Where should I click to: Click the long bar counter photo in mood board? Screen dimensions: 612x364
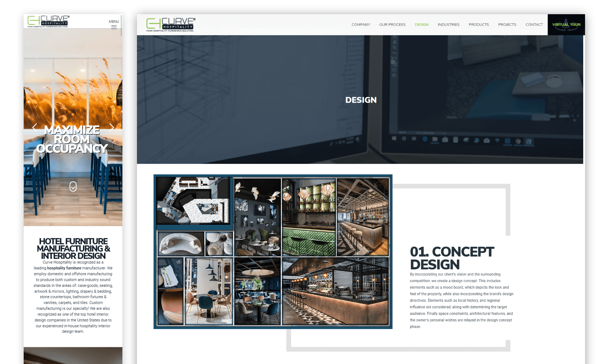[x=335, y=291]
